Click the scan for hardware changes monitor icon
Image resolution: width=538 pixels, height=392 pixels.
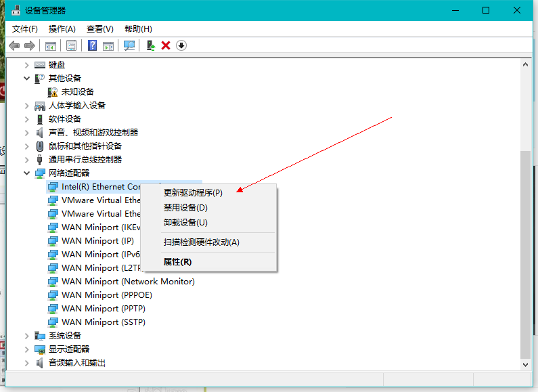[129, 45]
